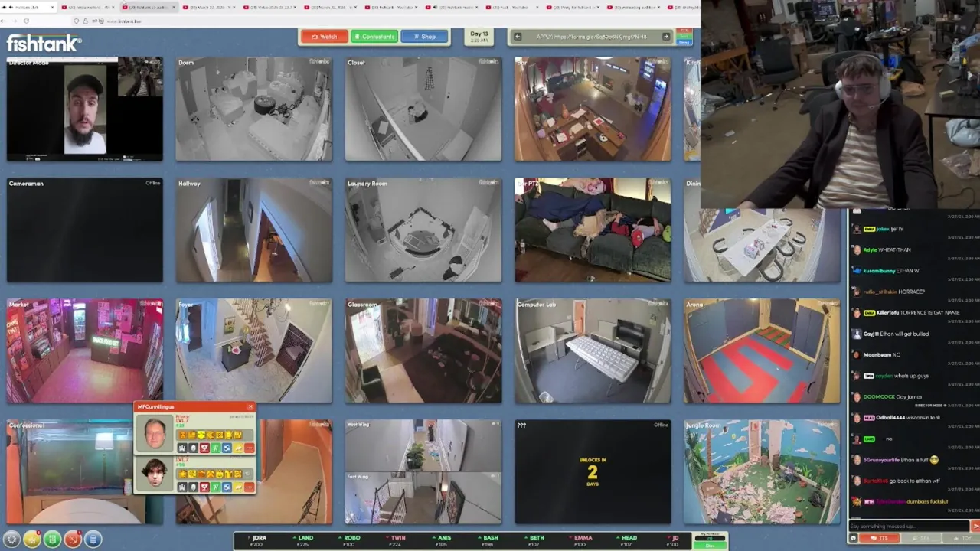Open couch camera feed with sleeping people
This screenshot has height=551, width=980.
[x=592, y=230]
